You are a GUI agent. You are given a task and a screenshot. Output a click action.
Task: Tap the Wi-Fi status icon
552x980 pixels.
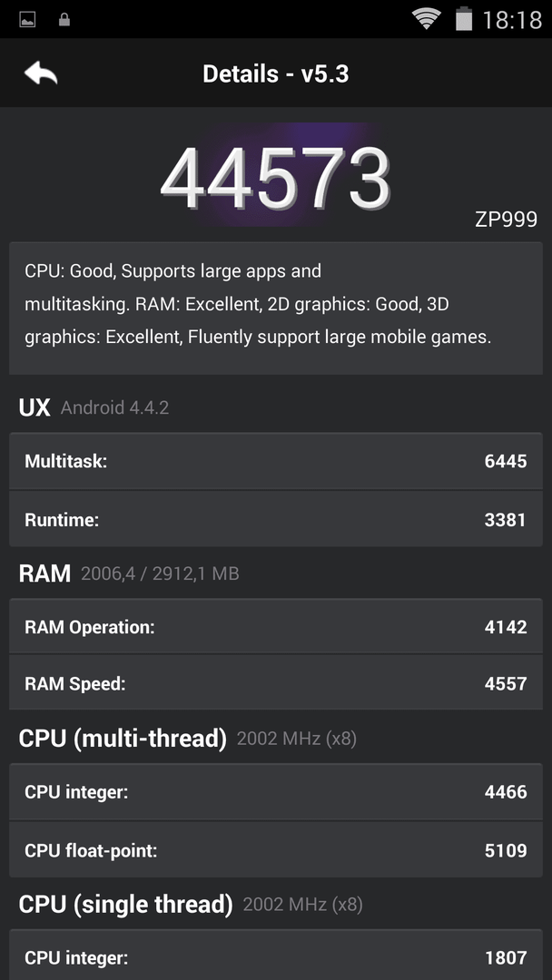(427, 19)
